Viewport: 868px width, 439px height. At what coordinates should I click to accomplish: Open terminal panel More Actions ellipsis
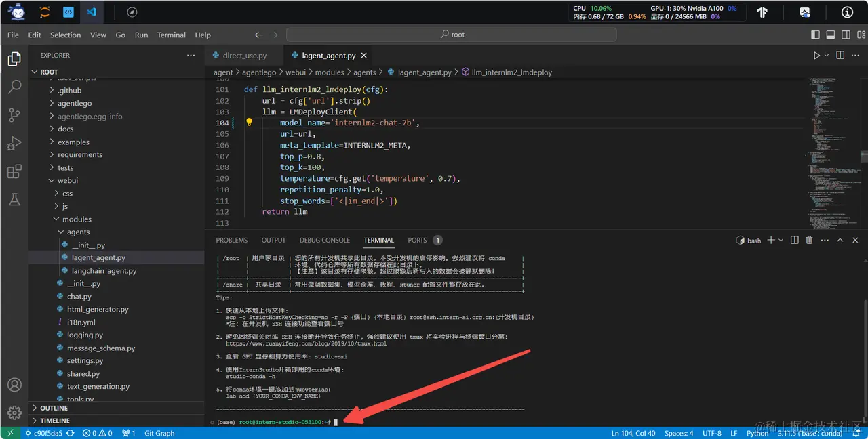(x=825, y=240)
